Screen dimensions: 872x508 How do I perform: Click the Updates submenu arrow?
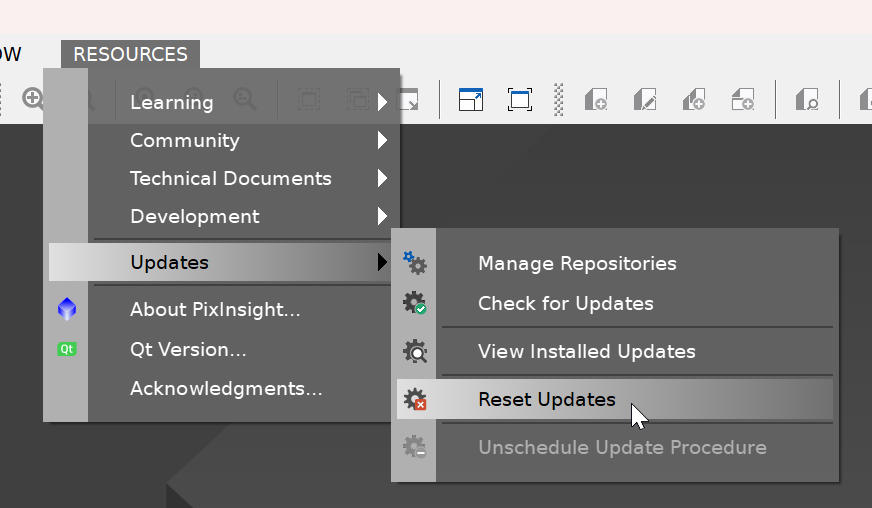382,262
